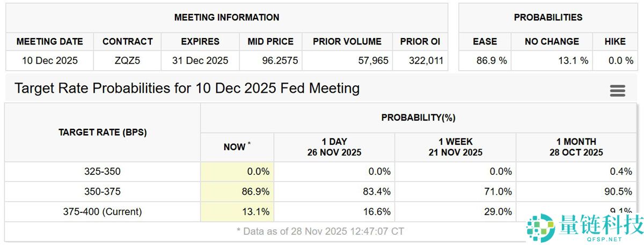
Task: Select the 1 DAY 26 NOV 2025 column header
Action: [334, 147]
